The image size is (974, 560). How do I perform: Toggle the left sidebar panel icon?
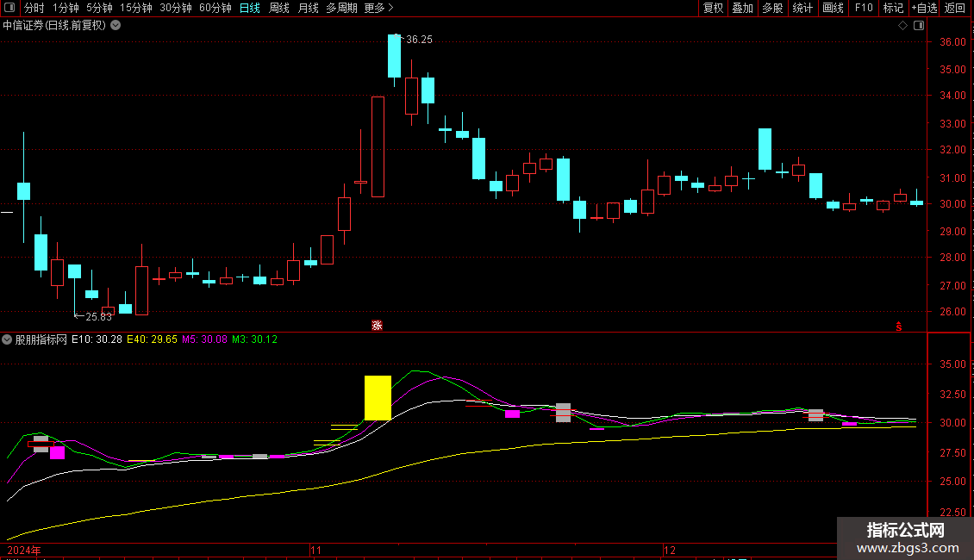click(9, 8)
